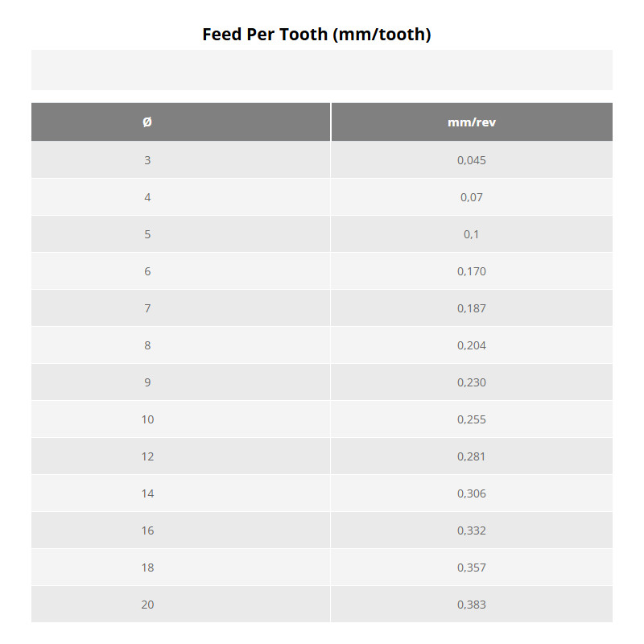Screen dimensions: 644x644
Task: Select the 0,357 feed value
Action: point(472,568)
